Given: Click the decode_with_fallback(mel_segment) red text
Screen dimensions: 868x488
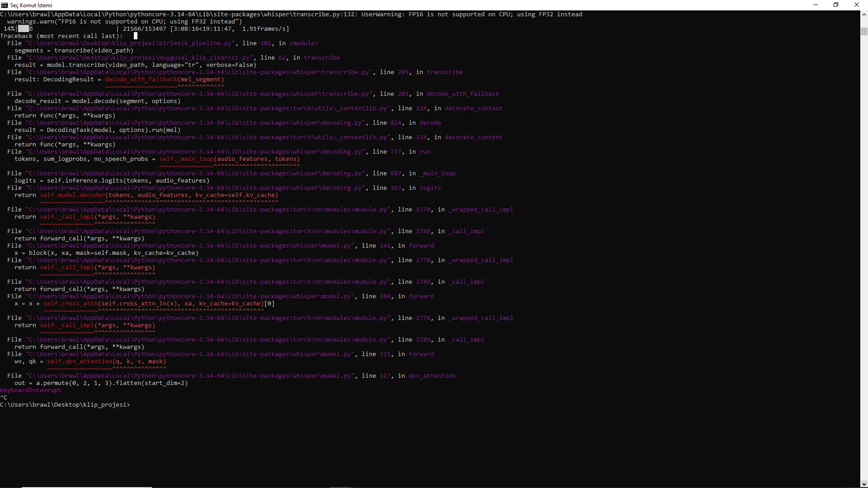Looking at the screenshot, I should click(x=165, y=79).
